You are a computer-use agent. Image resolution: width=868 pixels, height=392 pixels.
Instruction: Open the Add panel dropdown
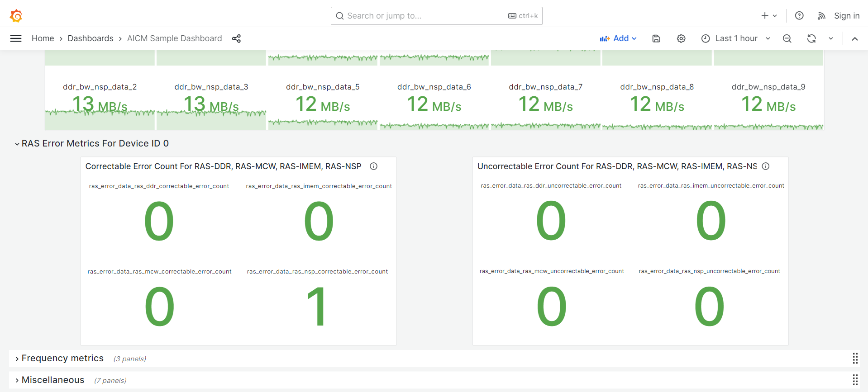click(618, 38)
